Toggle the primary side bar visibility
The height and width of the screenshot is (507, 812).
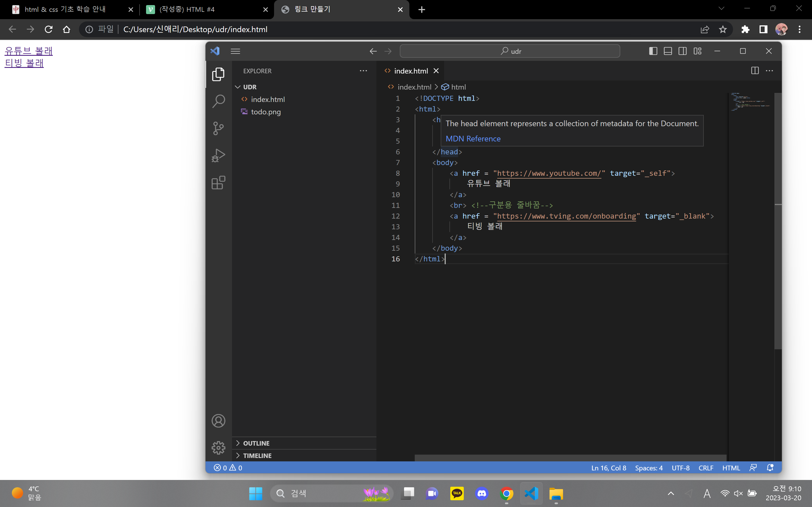click(x=653, y=51)
